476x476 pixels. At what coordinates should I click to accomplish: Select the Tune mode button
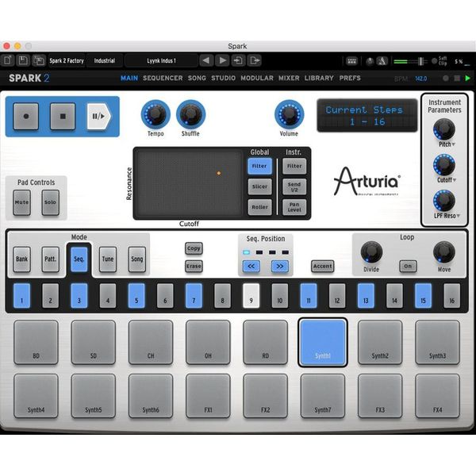(x=108, y=259)
